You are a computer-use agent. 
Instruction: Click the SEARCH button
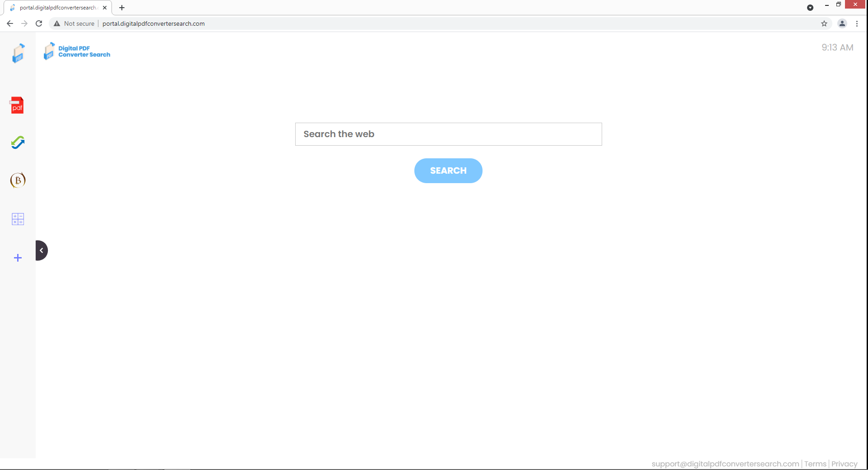click(448, 170)
